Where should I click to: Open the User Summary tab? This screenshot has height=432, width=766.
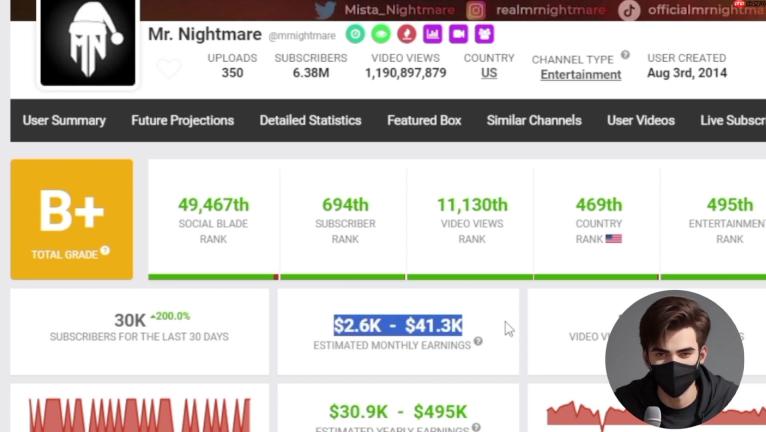[64, 121]
